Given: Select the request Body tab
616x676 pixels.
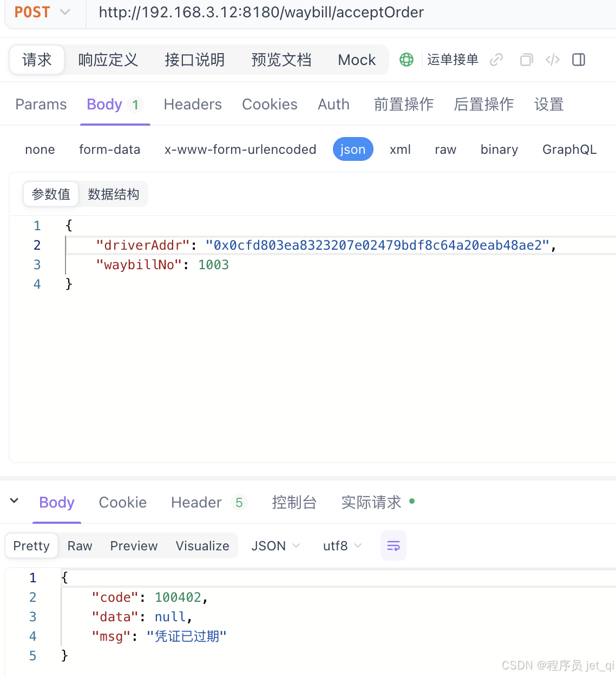Looking at the screenshot, I should (115, 104).
